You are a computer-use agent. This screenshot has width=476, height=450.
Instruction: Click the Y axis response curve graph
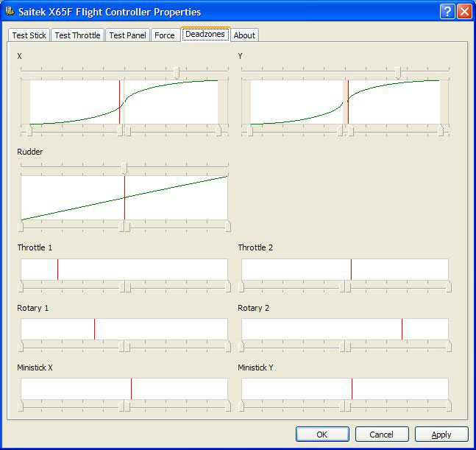345,102
